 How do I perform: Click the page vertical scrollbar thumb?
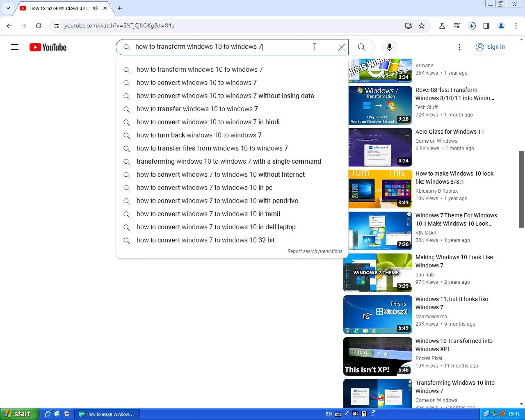(x=521, y=189)
